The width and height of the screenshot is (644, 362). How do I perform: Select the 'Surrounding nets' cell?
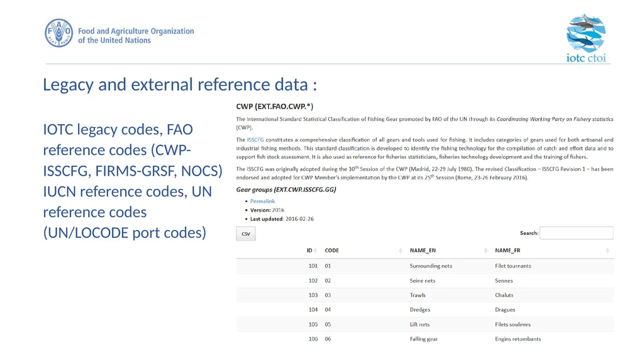pos(431,266)
